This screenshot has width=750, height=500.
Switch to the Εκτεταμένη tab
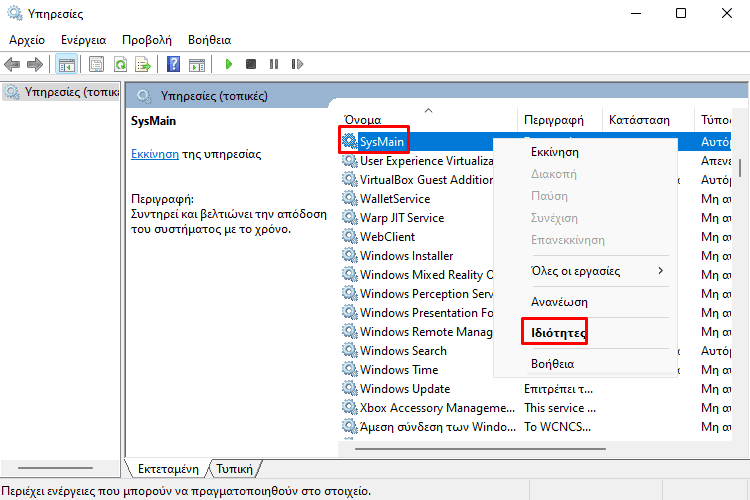(x=168, y=468)
